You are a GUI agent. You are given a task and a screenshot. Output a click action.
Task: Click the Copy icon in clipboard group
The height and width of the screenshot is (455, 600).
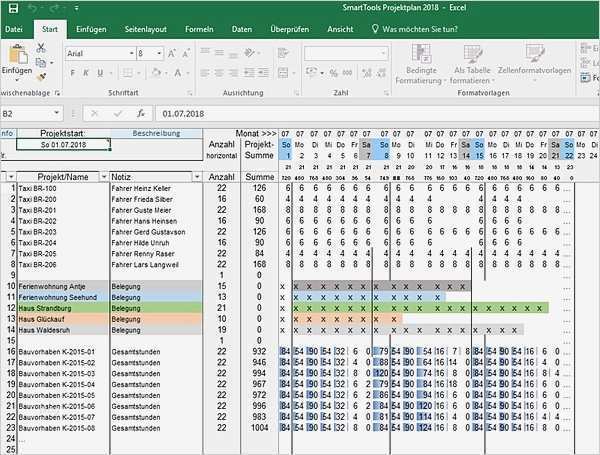pyautogui.click(x=41, y=62)
